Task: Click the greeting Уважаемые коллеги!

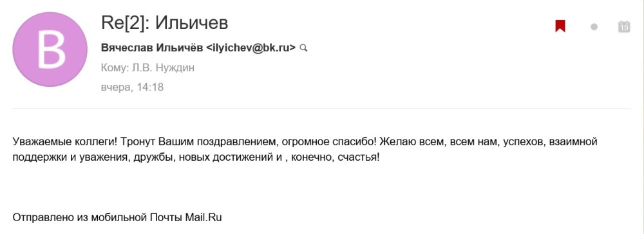Action: point(65,142)
